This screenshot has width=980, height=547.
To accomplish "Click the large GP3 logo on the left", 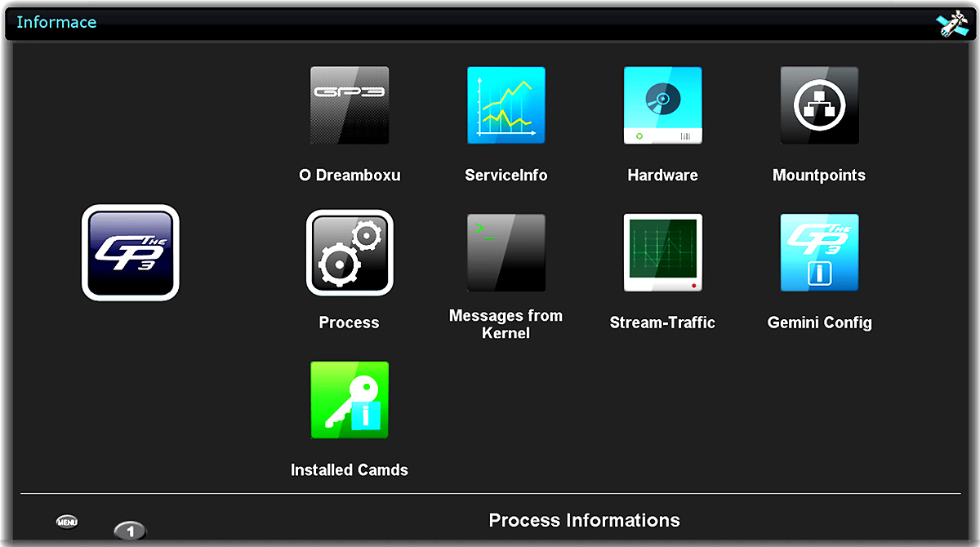I will pos(131,252).
